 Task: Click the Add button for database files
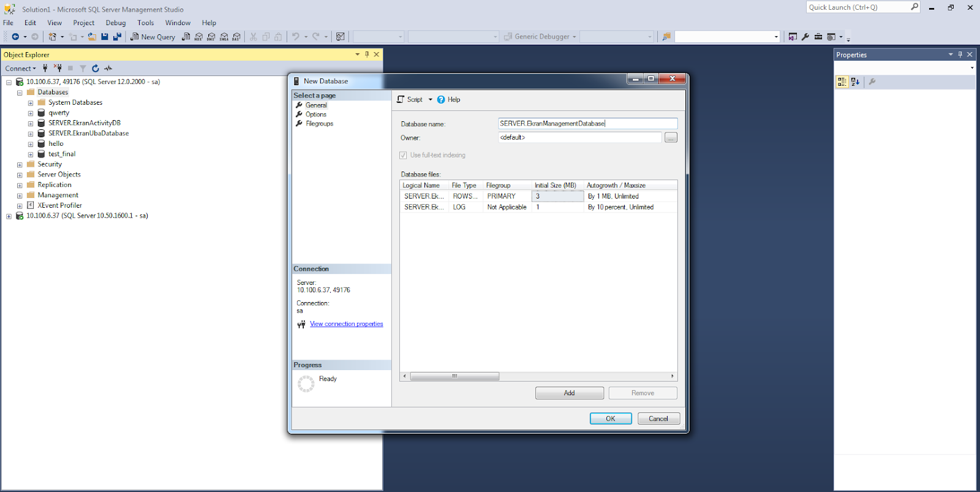[x=570, y=393]
